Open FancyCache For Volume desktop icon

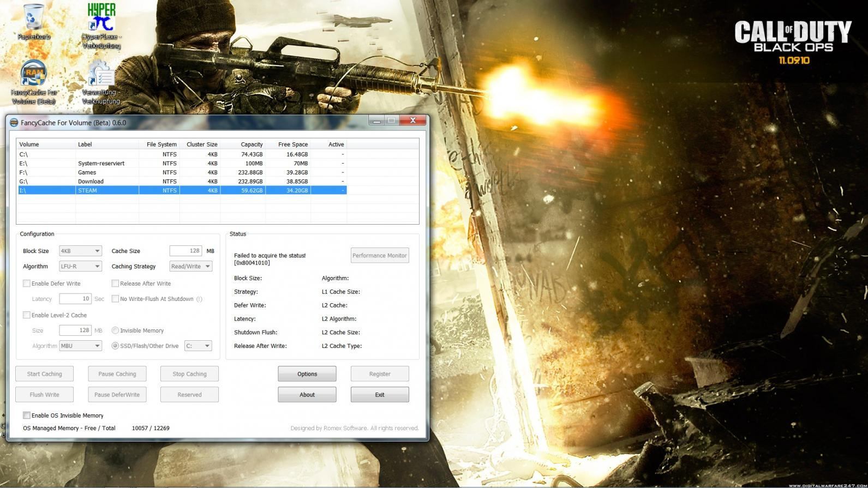(34, 82)
